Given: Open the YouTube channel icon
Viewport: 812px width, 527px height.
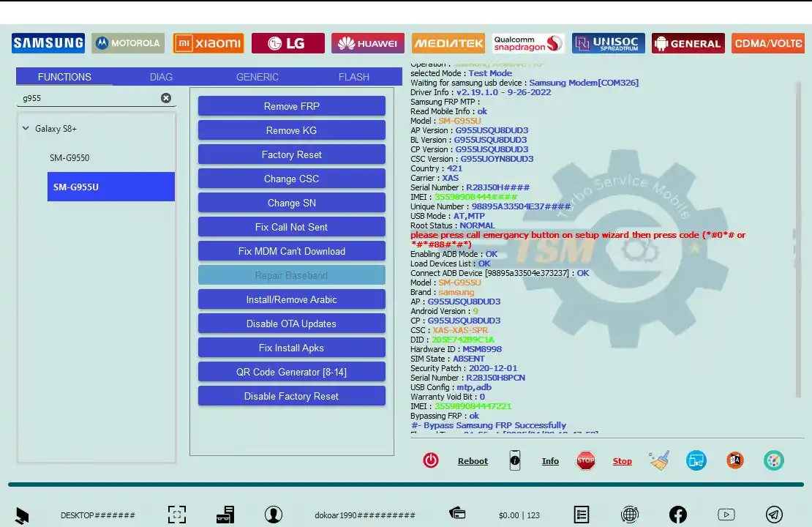Looking at the screenshot, I should pos(726,515).
